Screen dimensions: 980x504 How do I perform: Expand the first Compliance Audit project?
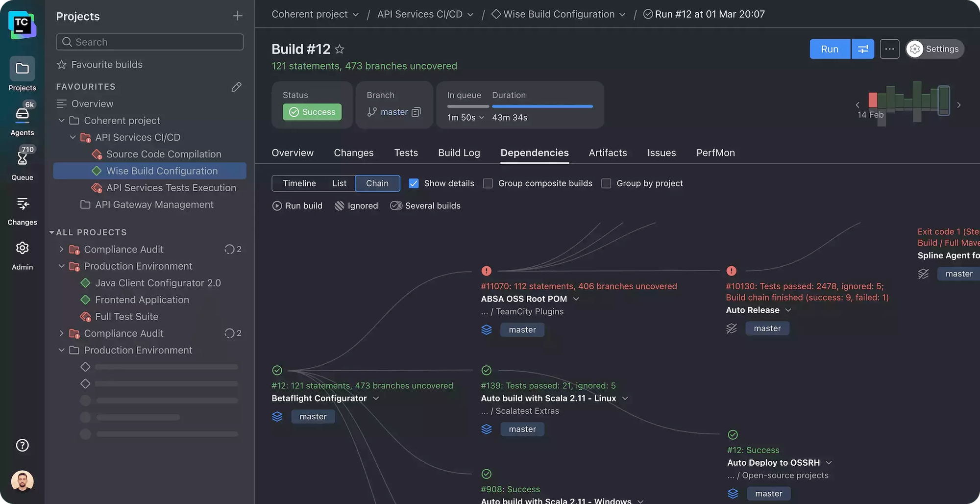click(x=61, y=250)
